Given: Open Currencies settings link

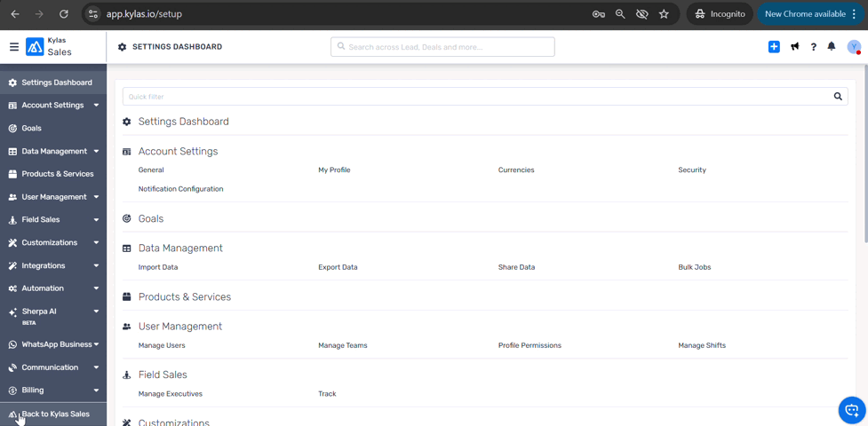Looking at the screenshot, I should point(516,170).
